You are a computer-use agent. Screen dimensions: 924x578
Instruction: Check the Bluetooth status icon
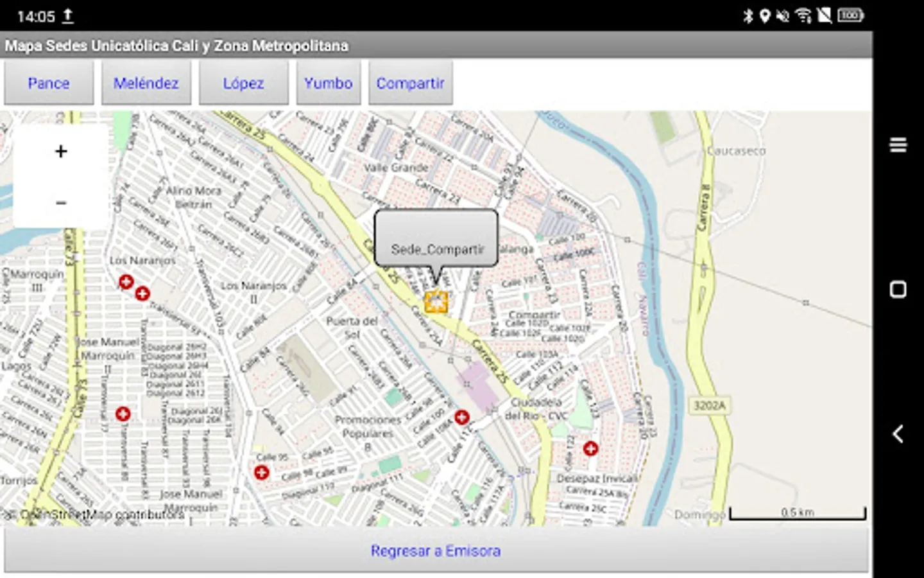point(748,15)
